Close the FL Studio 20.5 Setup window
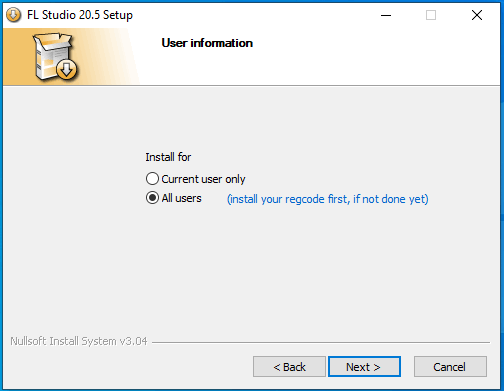Image resolution: width=504 pixels, height=391 pixels. coord(477,15)
